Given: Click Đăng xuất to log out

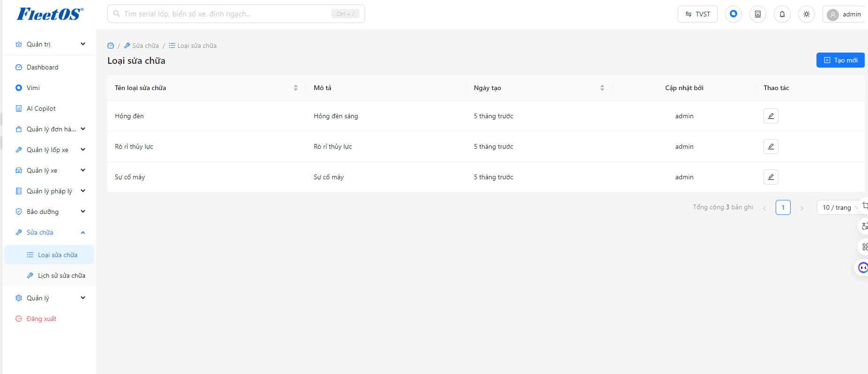Looking at the screenshot, I should tap(49, 319).
